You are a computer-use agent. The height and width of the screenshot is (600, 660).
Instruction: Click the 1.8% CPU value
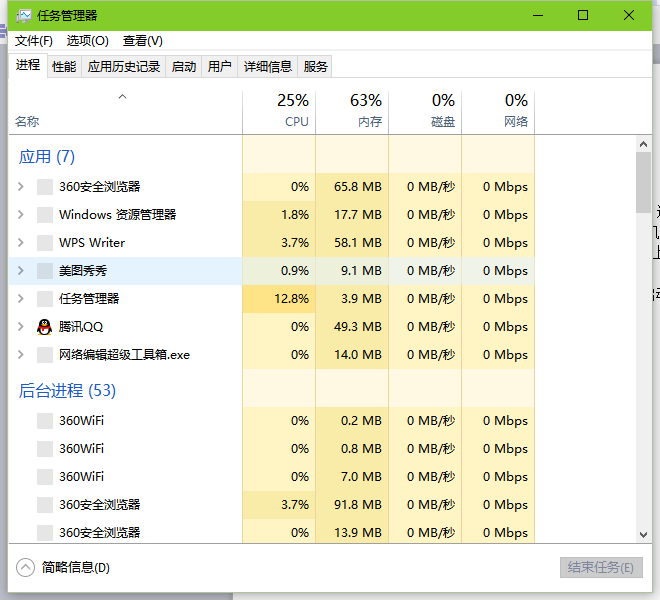tap(295, 215)
